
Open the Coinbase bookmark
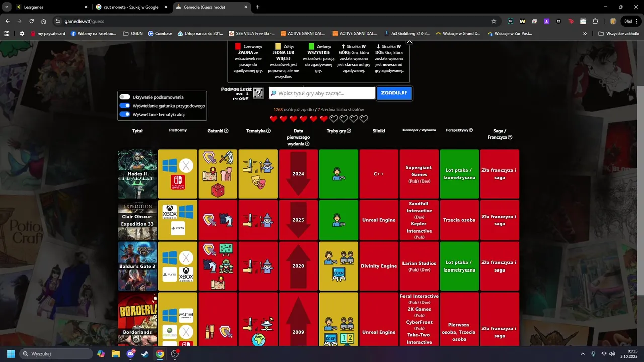(x=160, y=34)
